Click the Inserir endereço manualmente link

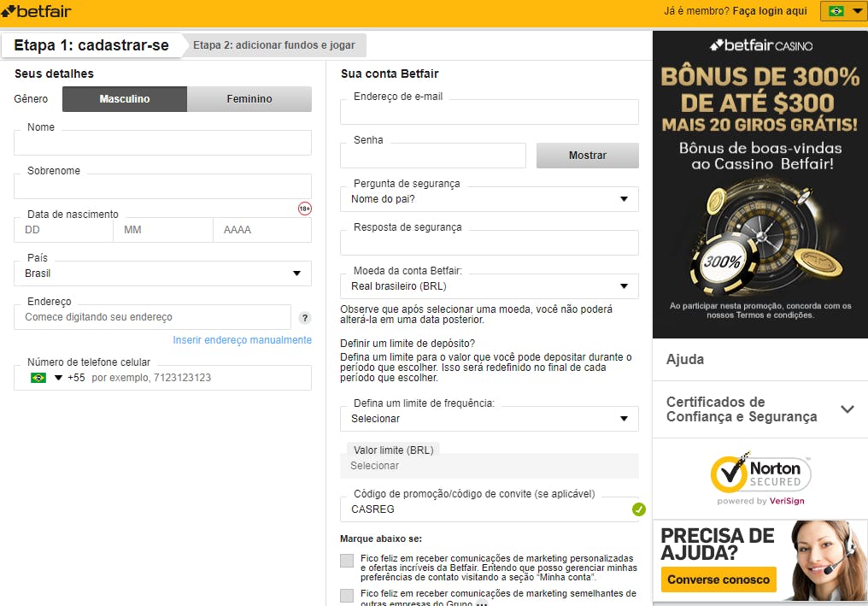tap(242, 340)
